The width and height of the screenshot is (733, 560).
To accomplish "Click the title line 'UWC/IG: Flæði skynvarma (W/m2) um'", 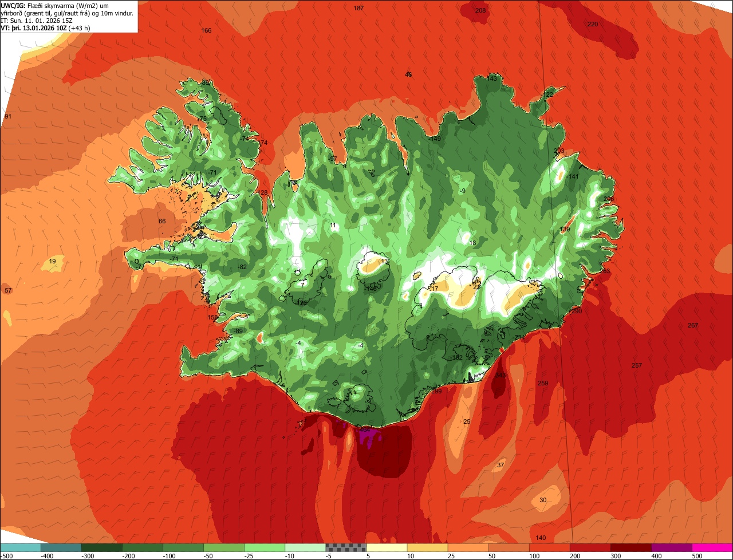I will pos(55,5).
